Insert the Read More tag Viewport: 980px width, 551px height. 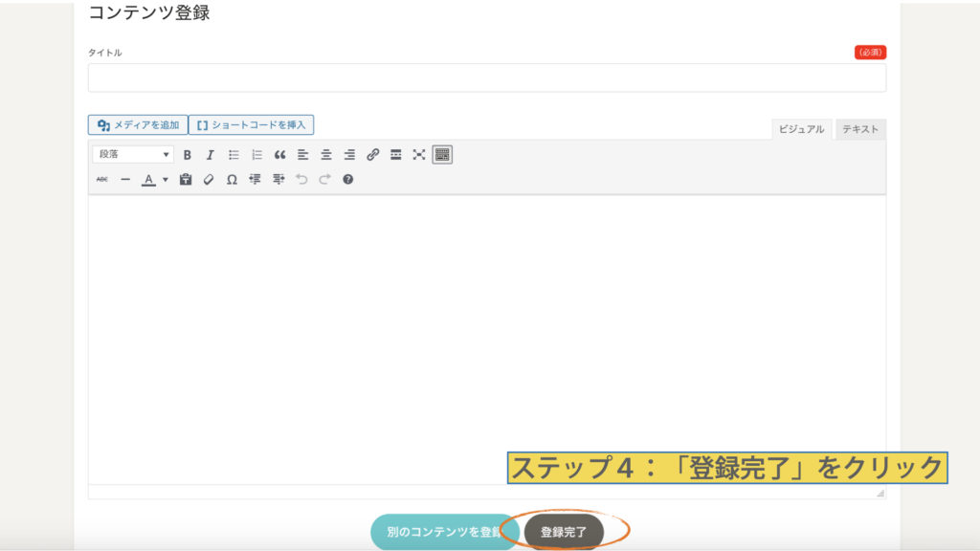pos(396,155)
